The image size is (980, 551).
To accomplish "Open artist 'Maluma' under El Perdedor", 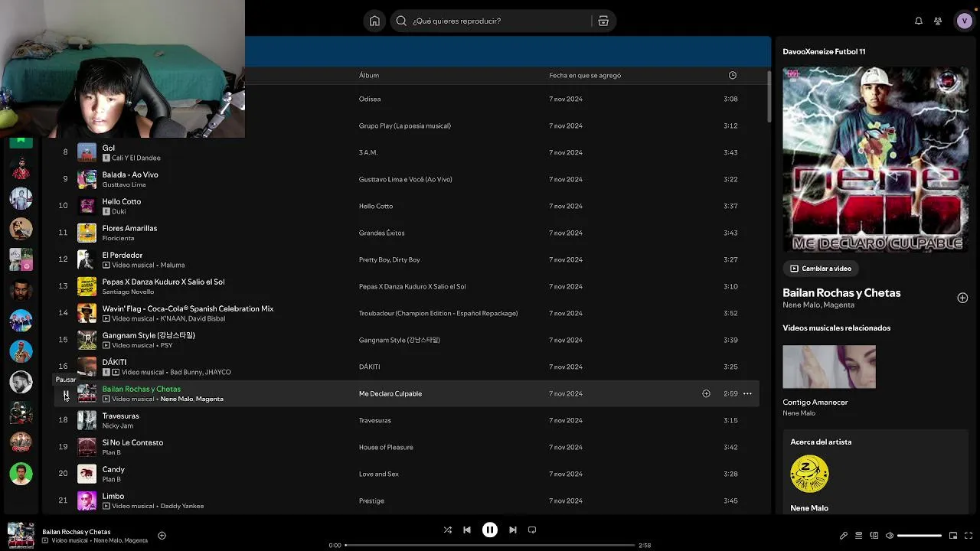I will pos(172,265).
